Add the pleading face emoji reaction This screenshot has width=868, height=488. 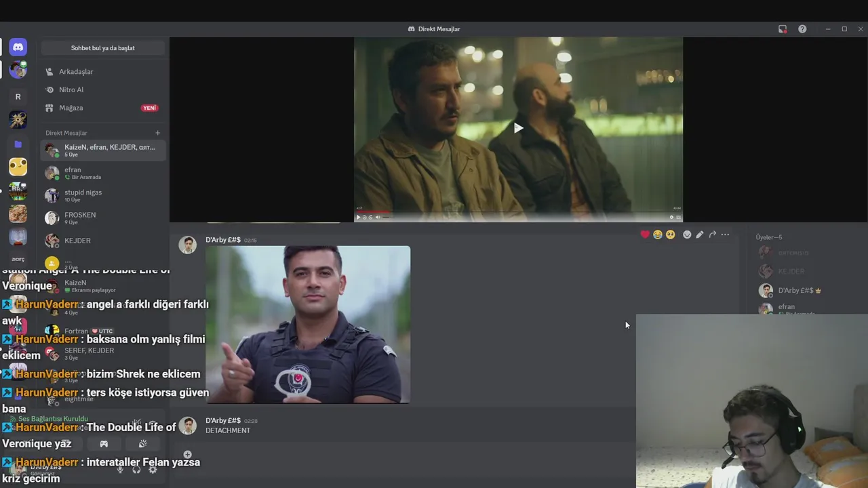click(671, 235)
